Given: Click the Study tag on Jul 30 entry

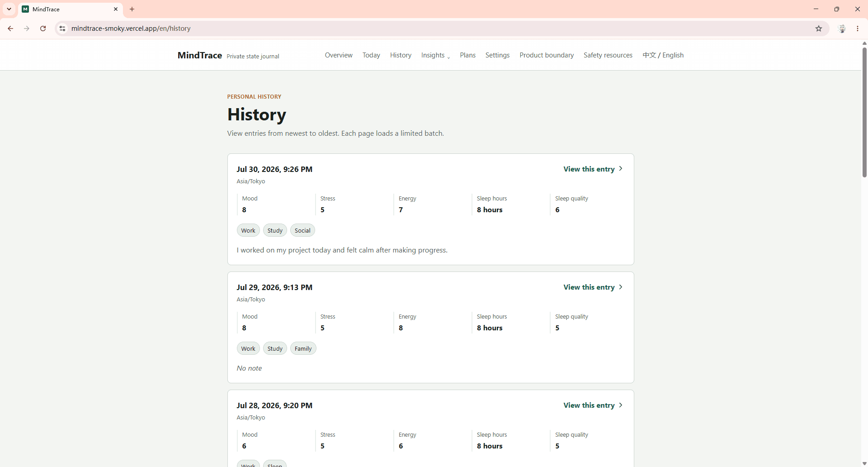Looking at the screenshot, I should pos(275,230).
